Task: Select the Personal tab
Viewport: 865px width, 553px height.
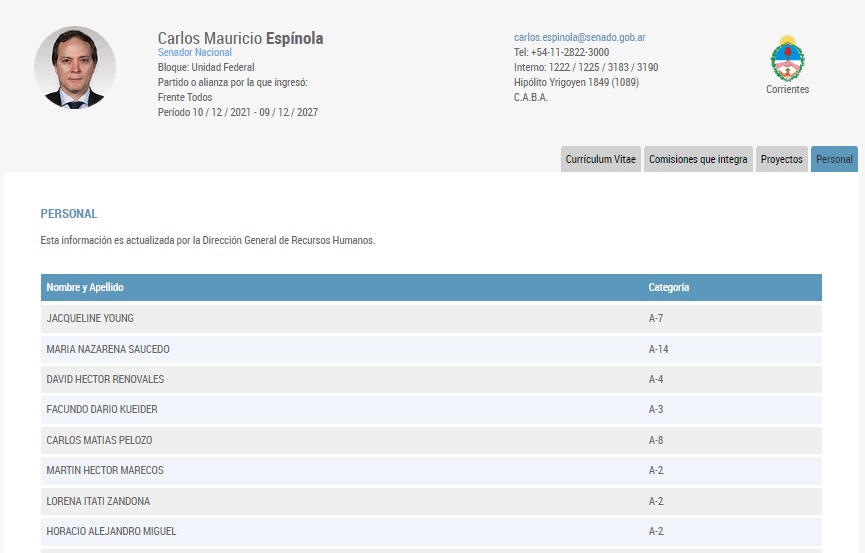Action: 834,159
